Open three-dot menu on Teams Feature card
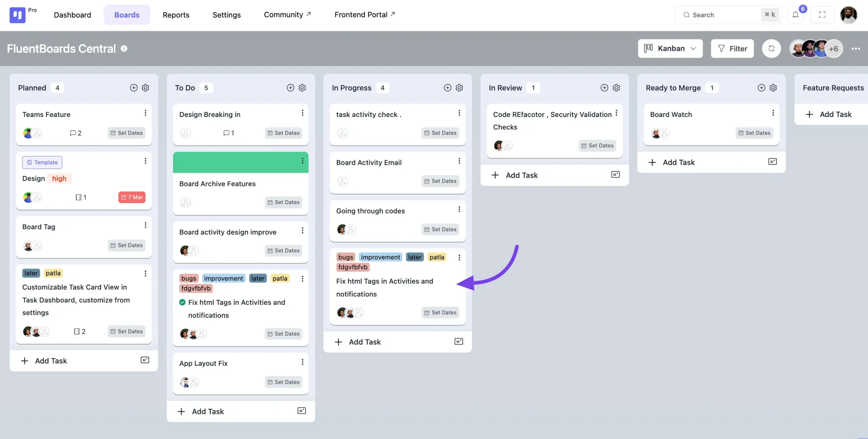The height and width of the screenshot is (439, 868). 145,113
